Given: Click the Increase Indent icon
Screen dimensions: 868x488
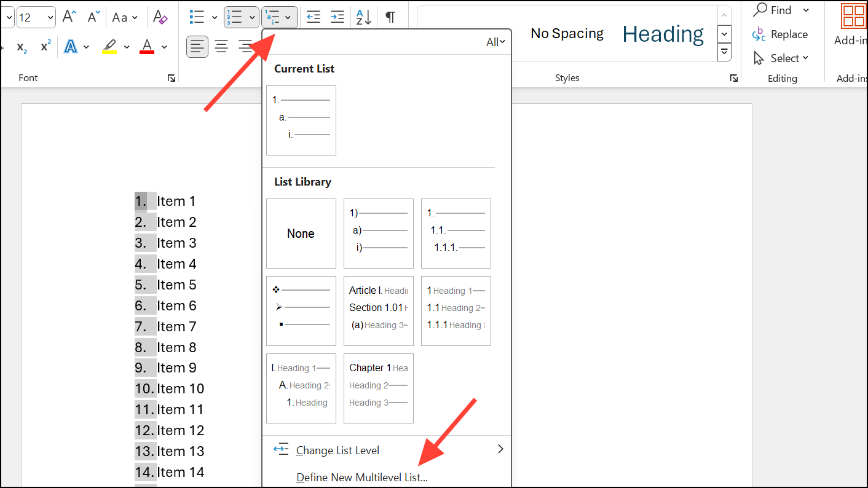Looking at the screenshot, I should point(337,17).
